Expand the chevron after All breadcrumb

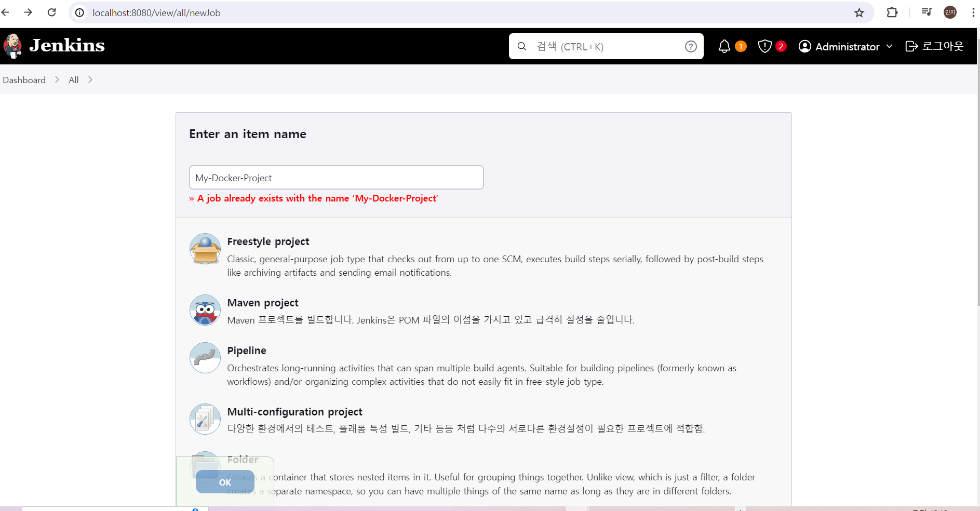pyautogui.click(x=90, y=79)
